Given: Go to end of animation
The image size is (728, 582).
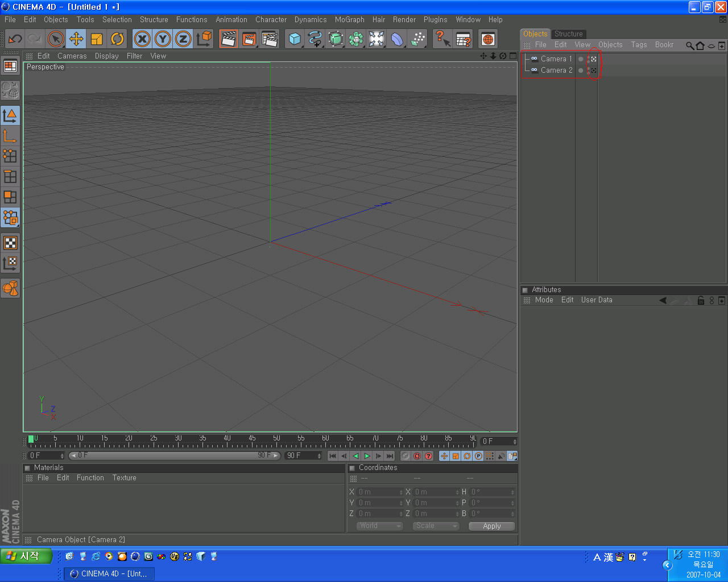Looking at the screenshot, I should coord(390,456).
